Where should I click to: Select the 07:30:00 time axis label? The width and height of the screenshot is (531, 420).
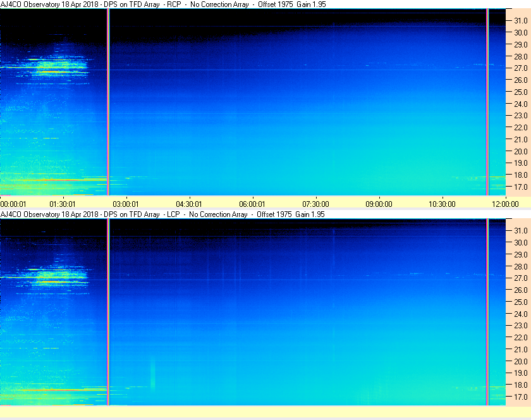pyautogui.click(x=315, y=204)
